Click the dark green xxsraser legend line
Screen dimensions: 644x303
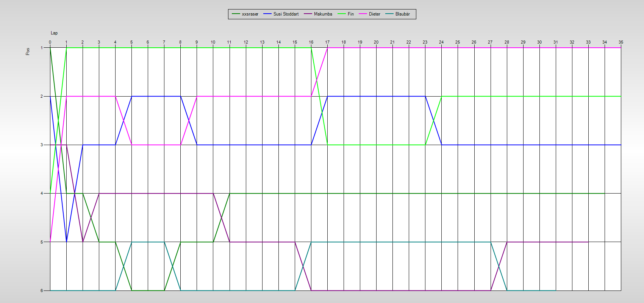236,14
